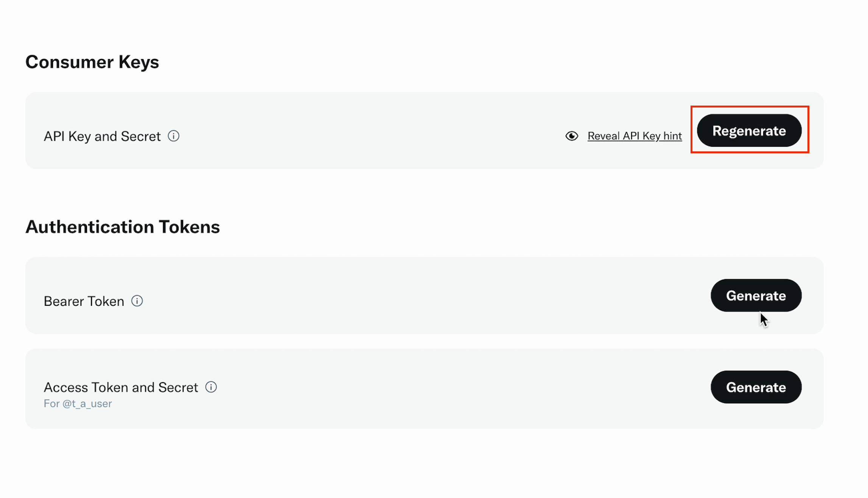868x498 pixels.
Task: Click the Authentication Tokens heading
Action: [123, 227]
